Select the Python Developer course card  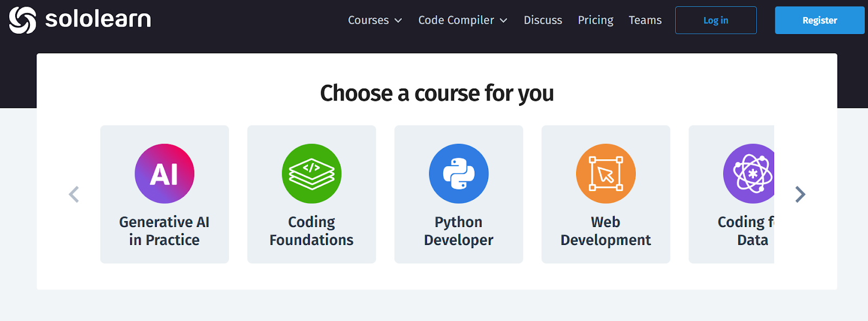click(x=458, y=194)
